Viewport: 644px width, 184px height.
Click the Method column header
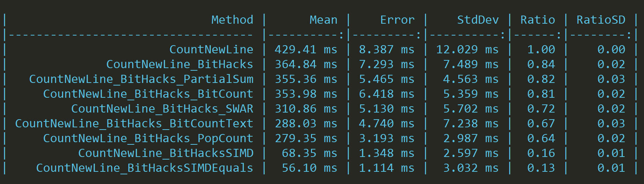click(x=232, y=20)
